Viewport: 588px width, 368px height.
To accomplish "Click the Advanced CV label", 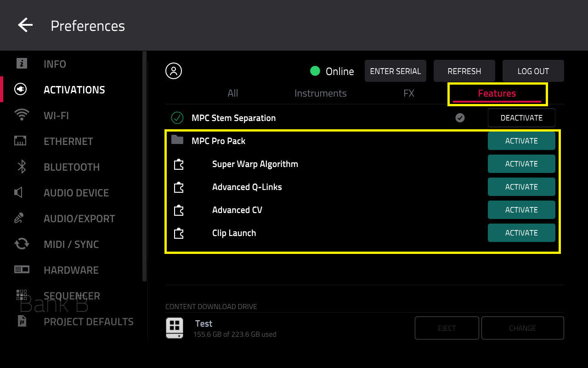I will (x=237, y=210).
